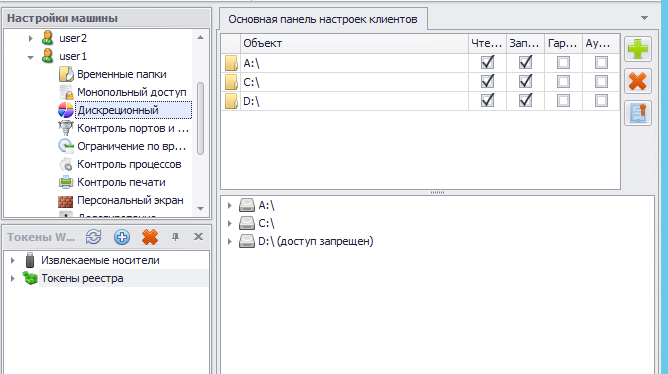
Task: Refresh the tokens panel list
Action: pos(93,237)
